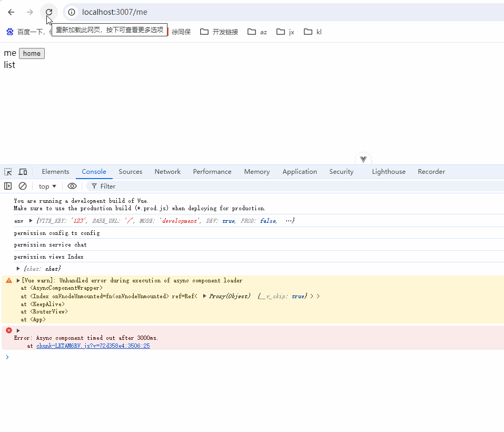The width and height of the screenshot is (504, 432).
Task: Clear the console output
Action: click(23, 186)
